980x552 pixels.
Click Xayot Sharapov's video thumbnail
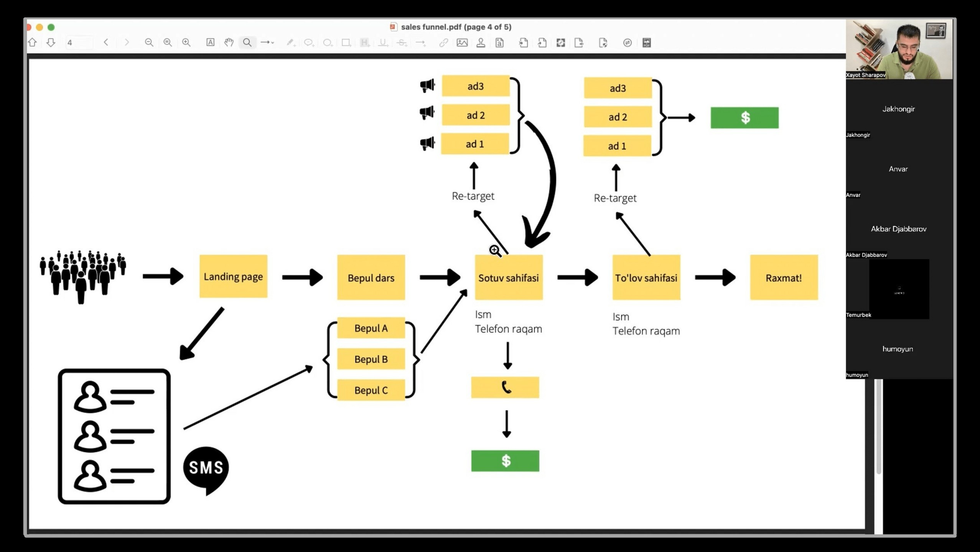[899, 49]
